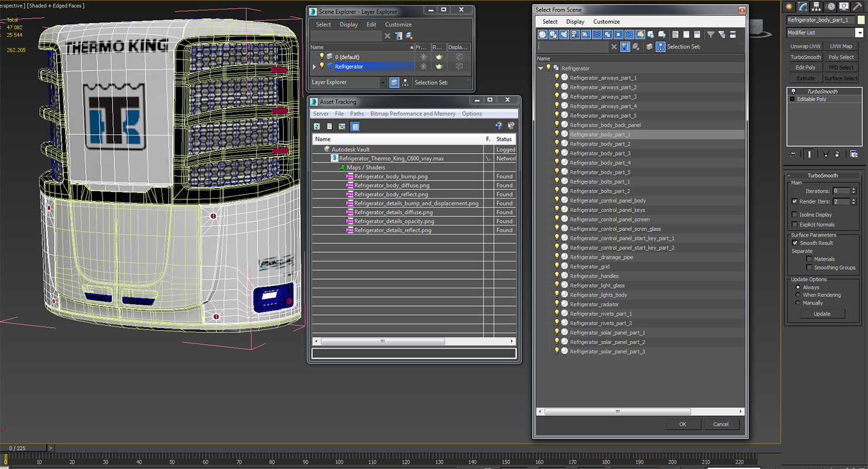Click the Update button in TurboSmooth
This screenshot has width=868, height=469.
[822, 314]
